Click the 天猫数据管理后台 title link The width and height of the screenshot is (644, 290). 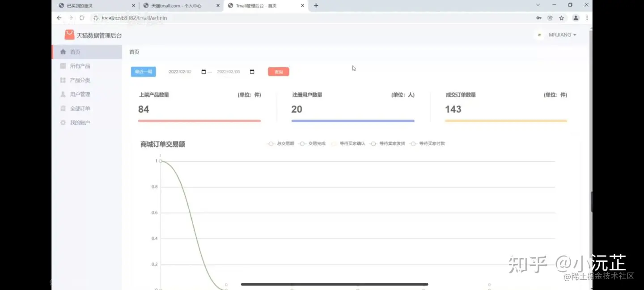(99, 35)
